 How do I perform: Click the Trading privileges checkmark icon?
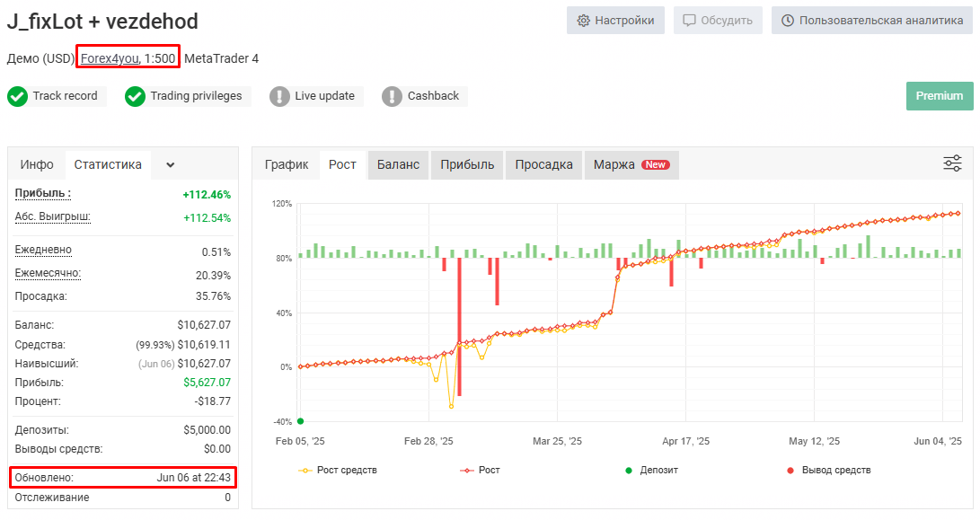click(x=135, y=96)
